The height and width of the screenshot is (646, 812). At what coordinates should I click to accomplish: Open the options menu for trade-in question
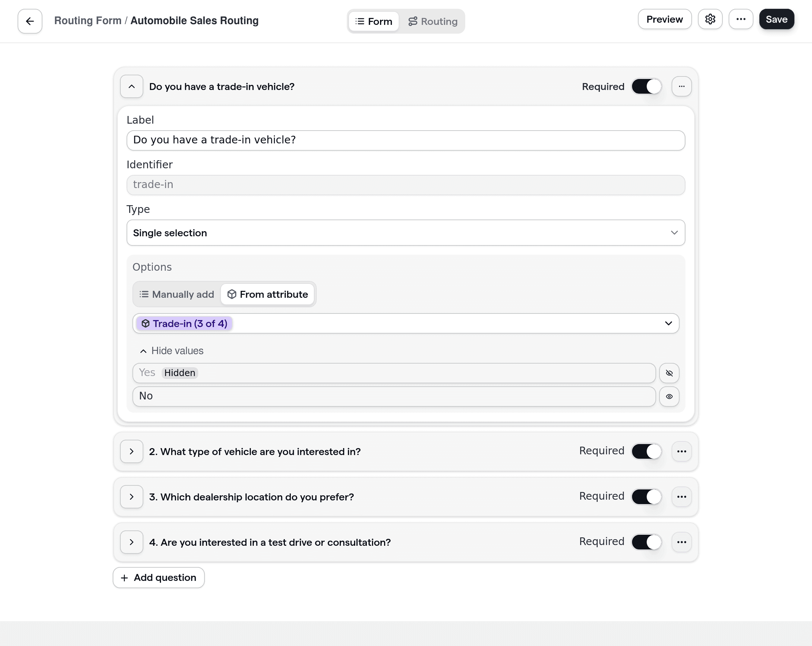tap(682, 86)
